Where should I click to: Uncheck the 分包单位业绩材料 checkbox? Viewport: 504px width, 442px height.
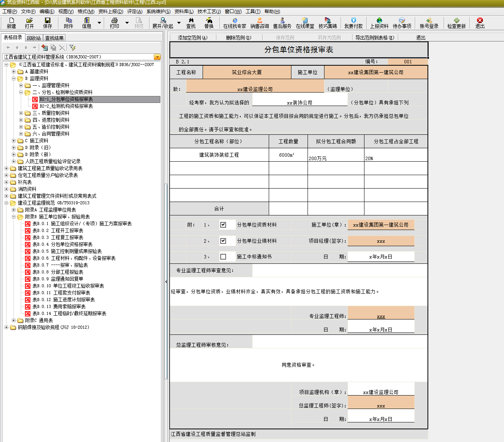tap(223, 241)
